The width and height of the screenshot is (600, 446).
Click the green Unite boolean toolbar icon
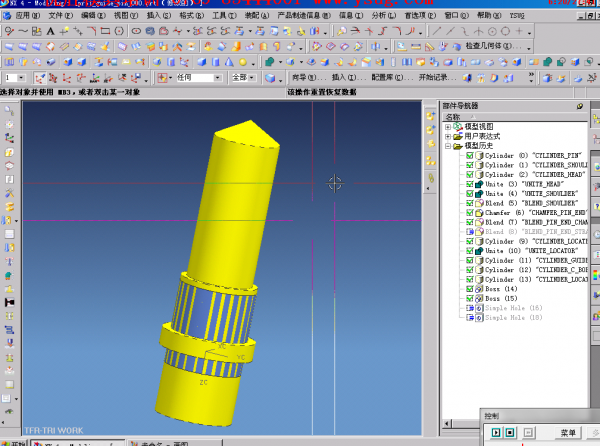(270, 62)
